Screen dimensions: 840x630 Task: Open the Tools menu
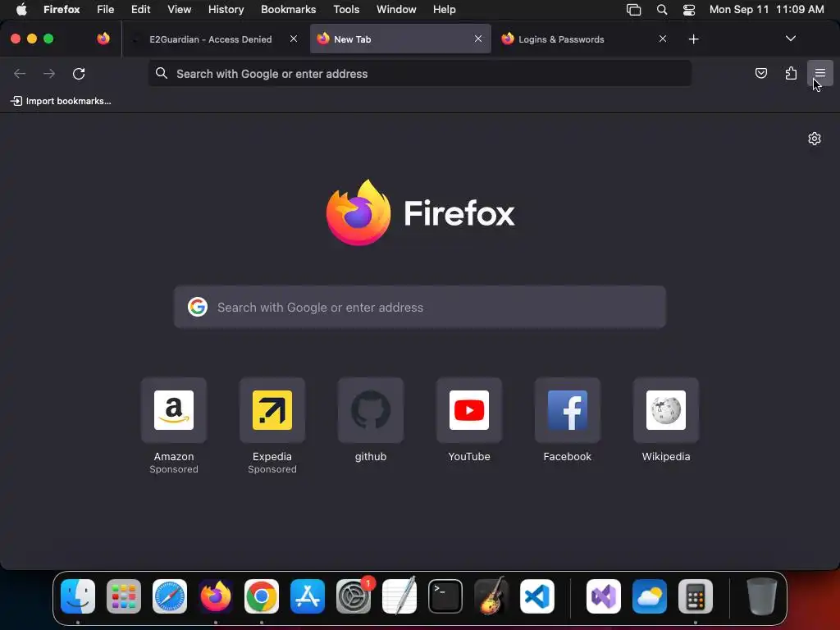click(346, 9)
